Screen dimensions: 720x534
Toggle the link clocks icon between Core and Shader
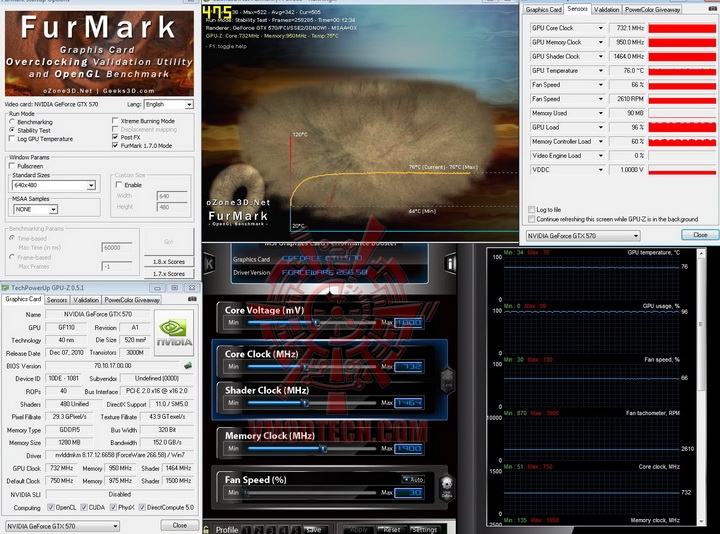click(x=447, y=380)
